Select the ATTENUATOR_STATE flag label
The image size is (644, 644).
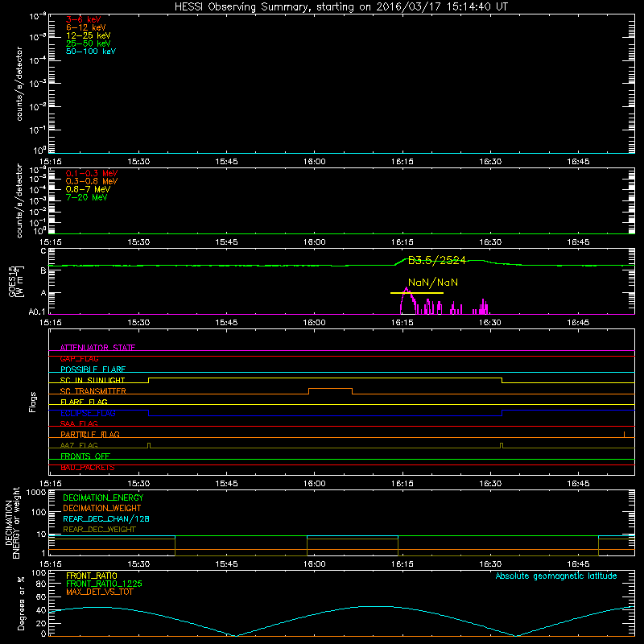(97, 348)
